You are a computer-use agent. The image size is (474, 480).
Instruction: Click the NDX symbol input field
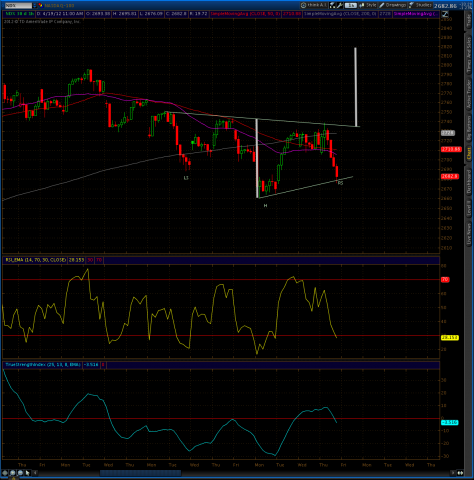(18, 5)
